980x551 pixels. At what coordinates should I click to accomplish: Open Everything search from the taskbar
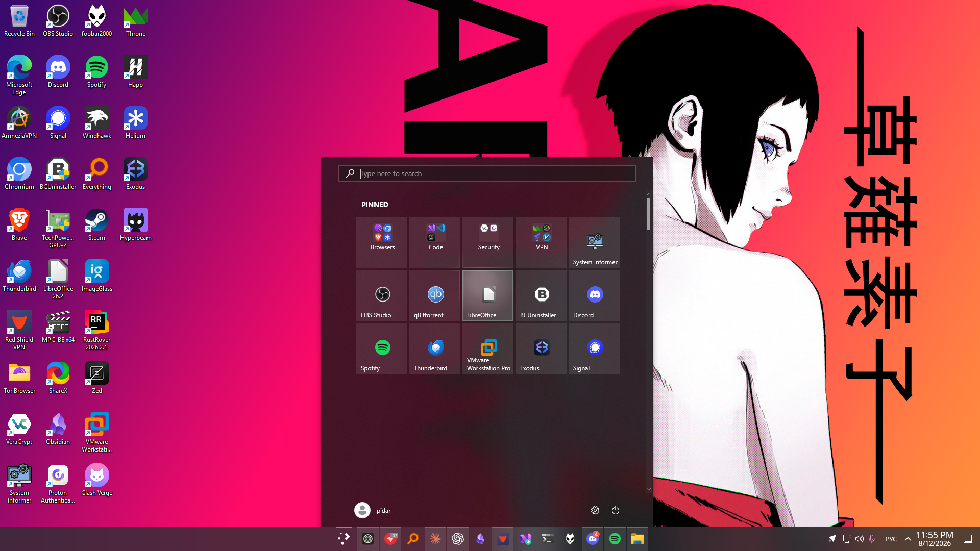tap(413, 539)
